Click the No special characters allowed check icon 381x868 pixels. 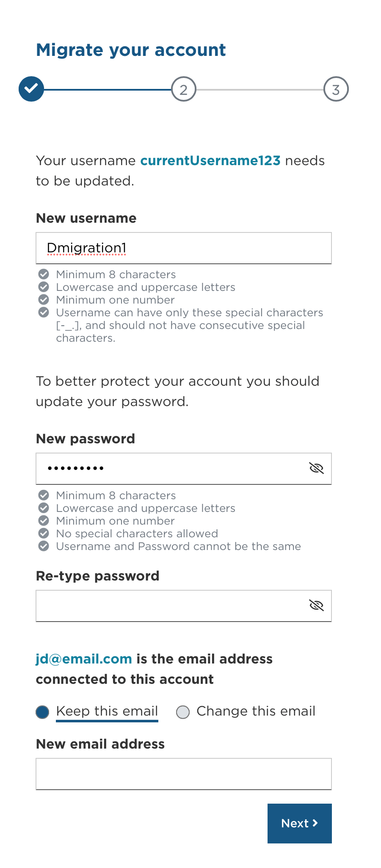tap(44, 533)
